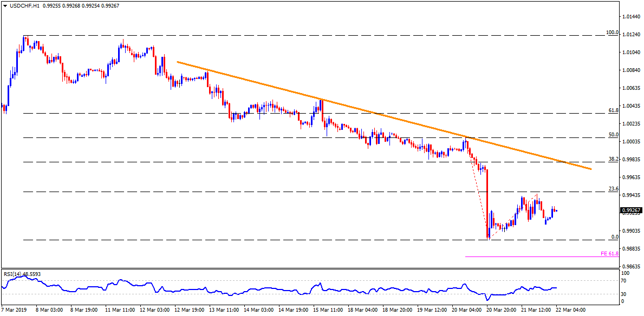Click the small triangle beside USDCHF,H1
The height and width of the screenshot is (316, 644).
4,5
